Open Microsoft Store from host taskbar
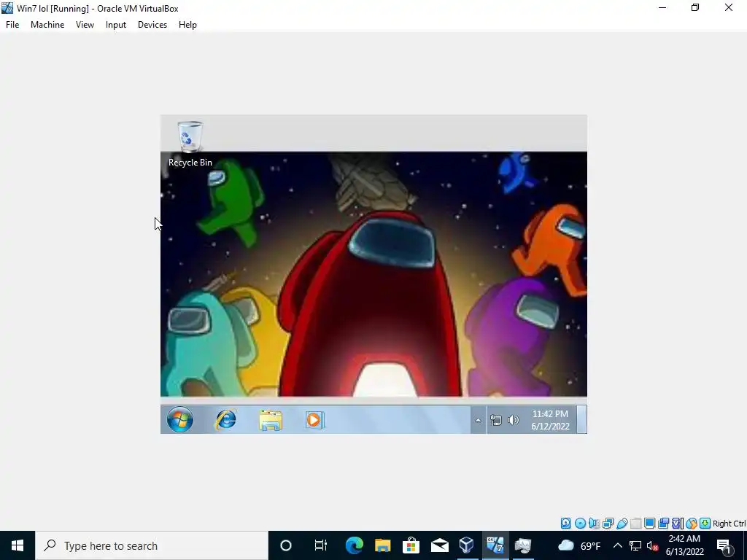 coord(411,545)
